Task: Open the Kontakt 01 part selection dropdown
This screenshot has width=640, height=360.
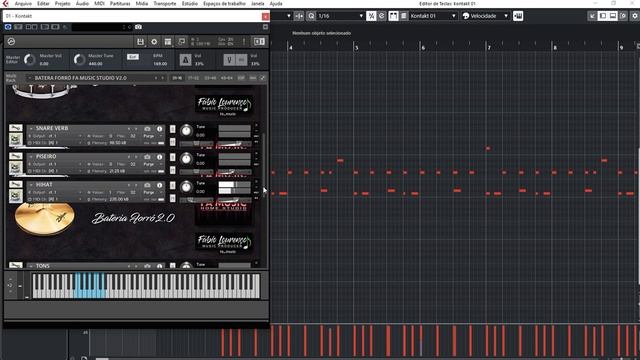Action: click(433, 16)
